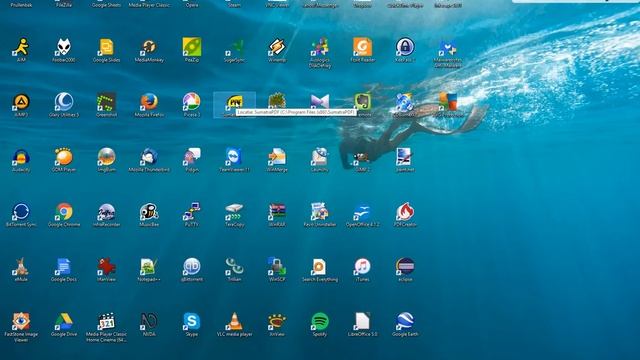Click the NVDA screen reader shortcut

(149, 322)
